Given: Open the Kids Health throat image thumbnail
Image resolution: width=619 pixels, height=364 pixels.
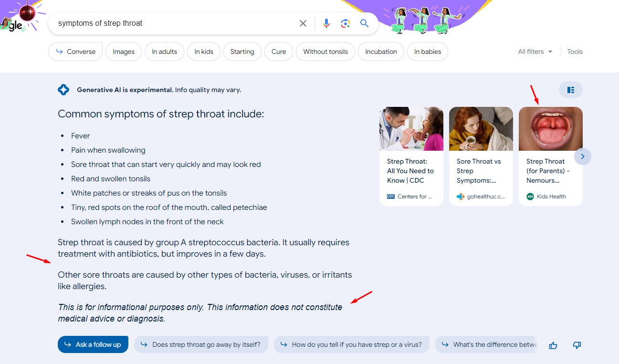Looking at the screenshot, I should point(550,129).
